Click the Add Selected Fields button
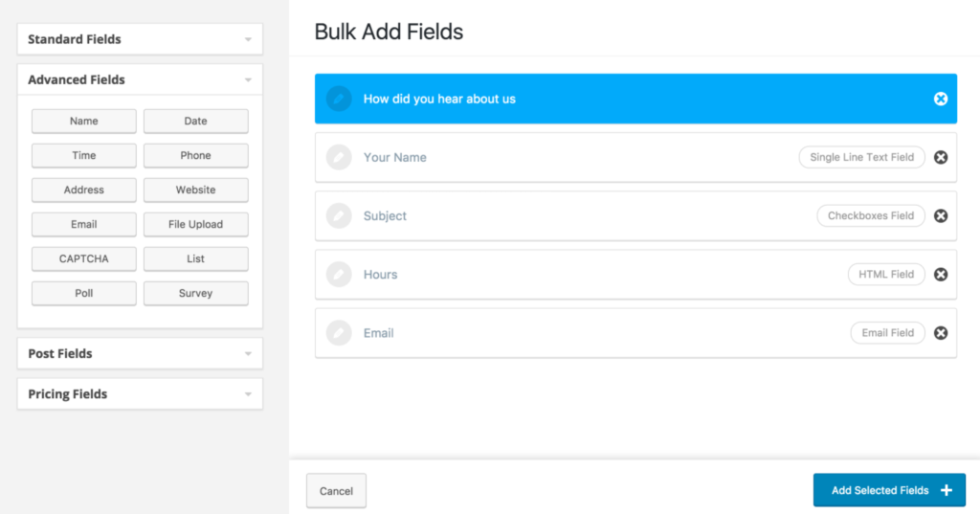The image size is (980, 514). tap(889, 490)
